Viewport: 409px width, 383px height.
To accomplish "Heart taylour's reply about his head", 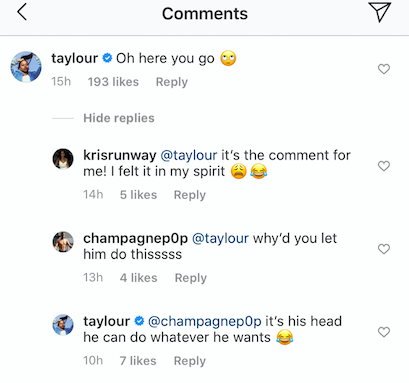I will tap(384, 332).
